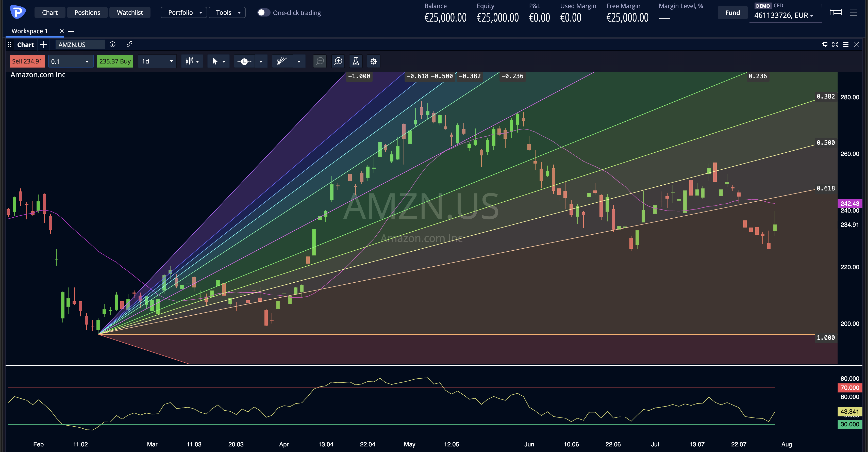
Task: Close Workspace 1 tab
Action: point(62,31)
